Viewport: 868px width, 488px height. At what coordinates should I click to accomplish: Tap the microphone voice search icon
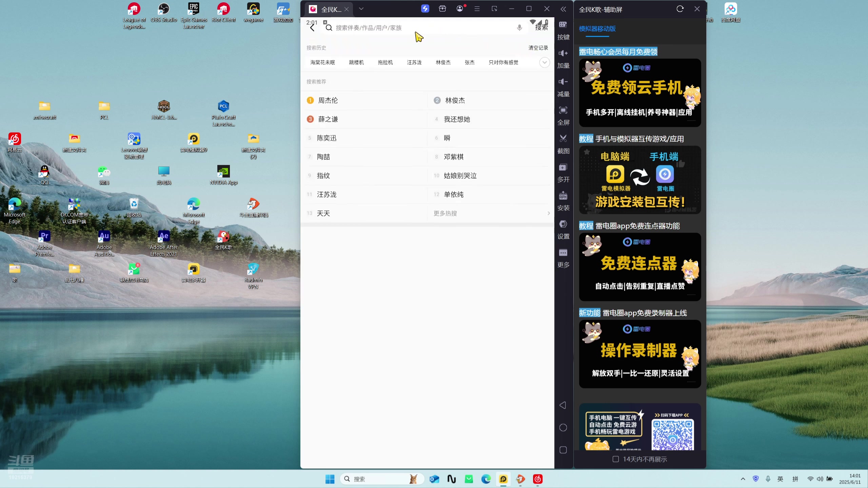(519, 28)
